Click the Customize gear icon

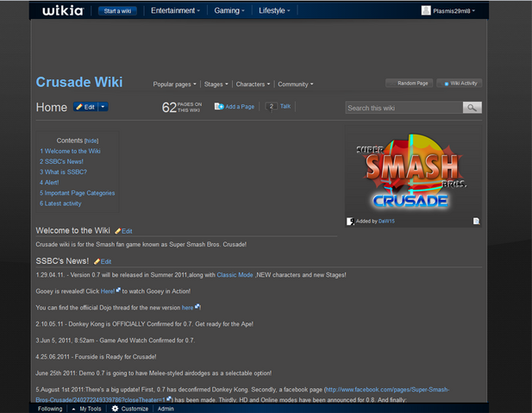115,409
